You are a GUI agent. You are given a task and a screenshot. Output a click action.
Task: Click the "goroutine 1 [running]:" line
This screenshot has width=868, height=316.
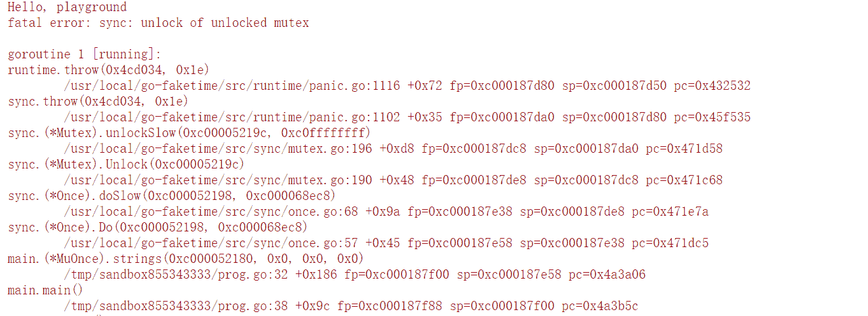click(x=84, y=54)
